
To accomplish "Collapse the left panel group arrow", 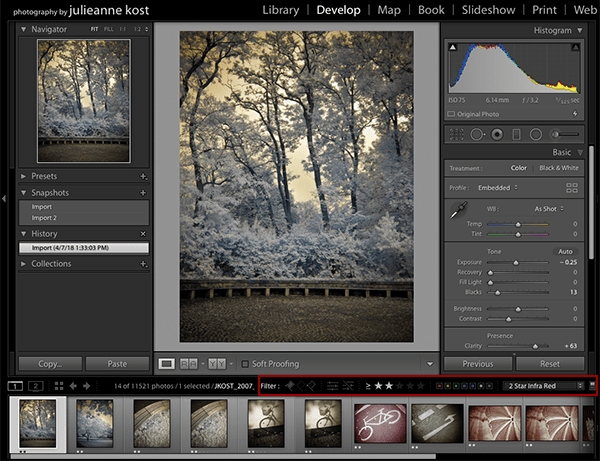I will pos(4,199).
